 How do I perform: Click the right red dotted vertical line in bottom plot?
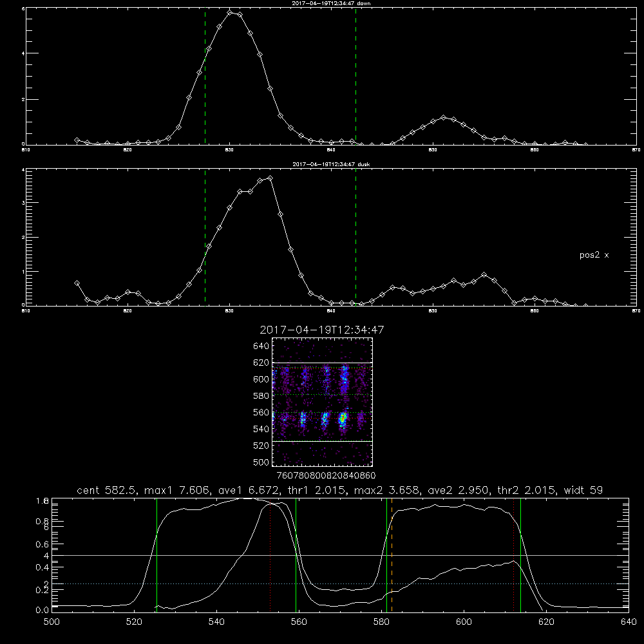tap(513, 555)
